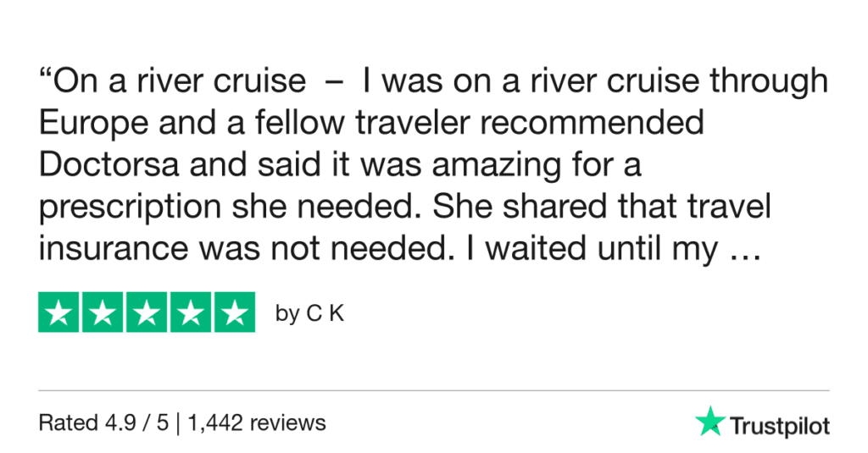Click the word "Doctorsa" in the review

coord(106,166)
